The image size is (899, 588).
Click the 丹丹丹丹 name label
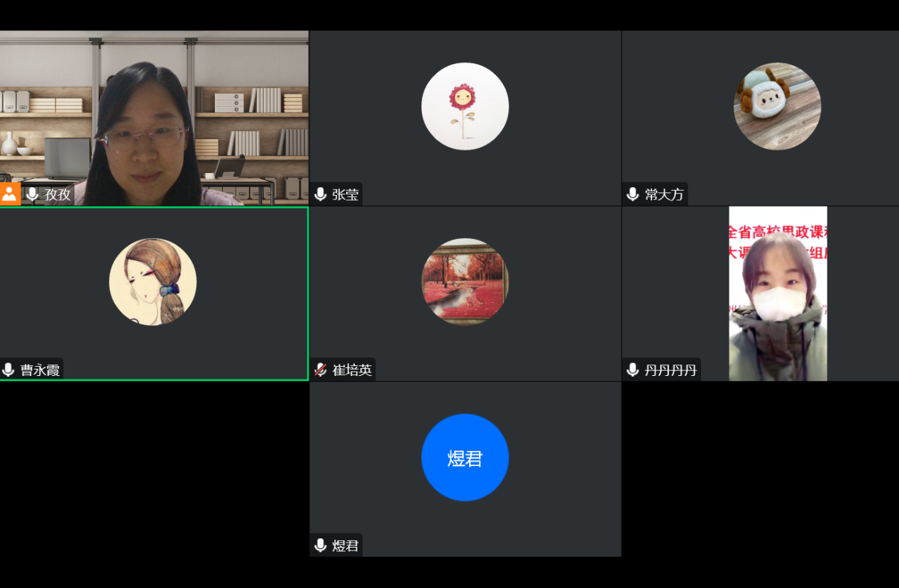pos(671,370)
